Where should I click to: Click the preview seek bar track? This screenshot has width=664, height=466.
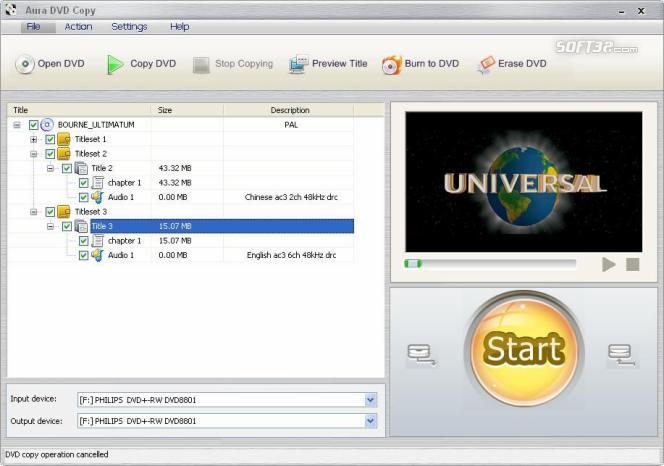pos(490,264)
